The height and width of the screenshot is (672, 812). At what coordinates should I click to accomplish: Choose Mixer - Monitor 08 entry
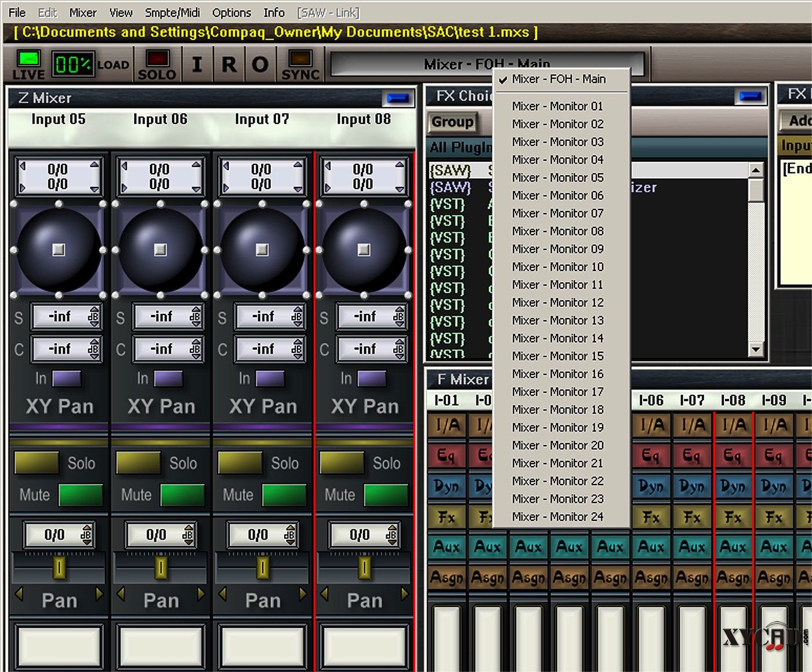point(561,231)
